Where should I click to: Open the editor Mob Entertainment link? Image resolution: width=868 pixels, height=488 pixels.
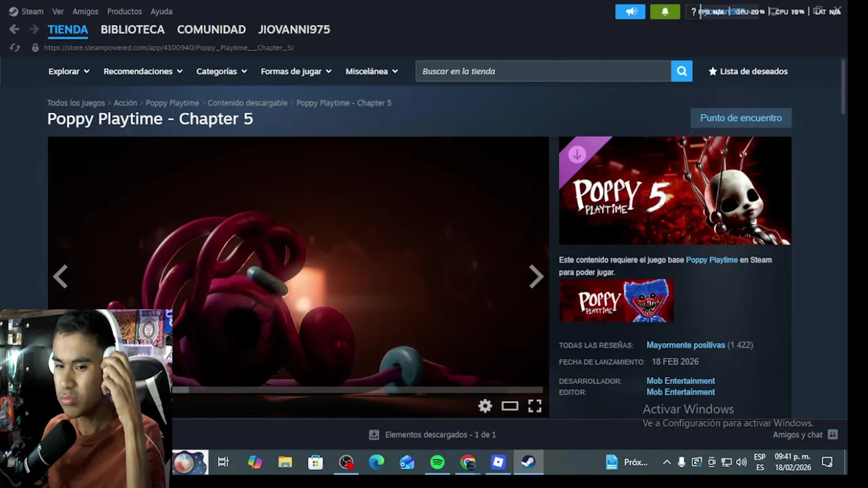click(680, 392)
